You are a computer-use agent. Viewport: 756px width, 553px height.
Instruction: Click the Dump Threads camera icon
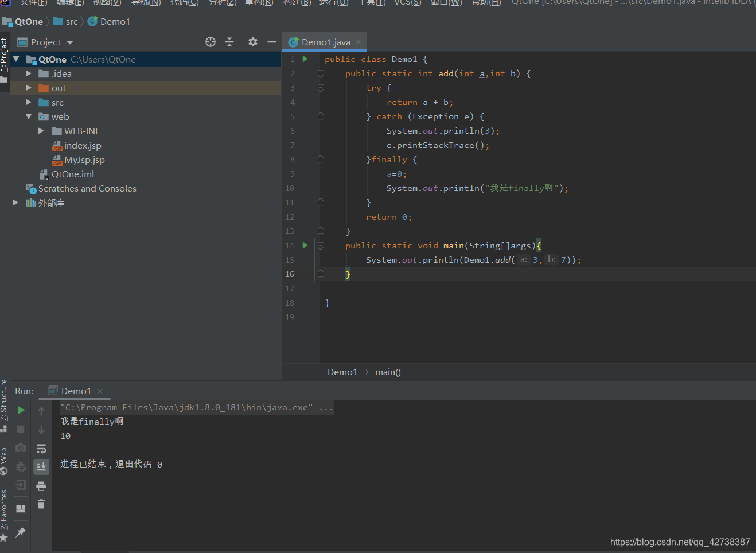click(21, 447)
